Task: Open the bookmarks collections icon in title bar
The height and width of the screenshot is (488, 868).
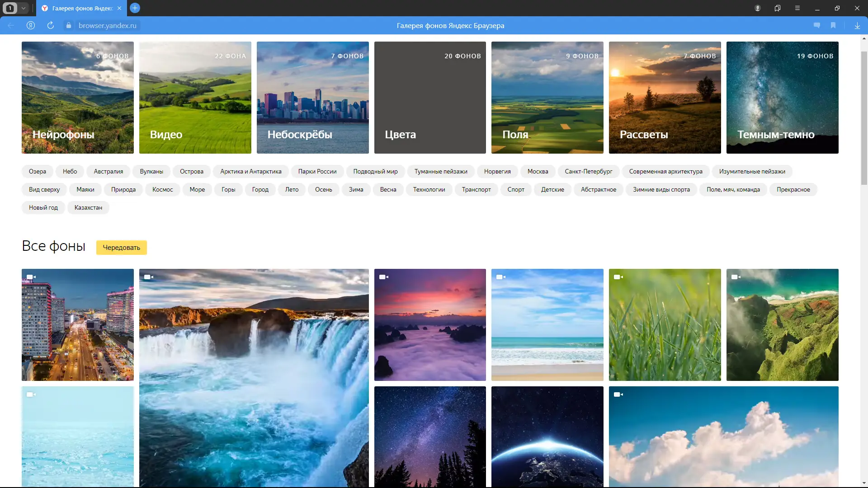Action: click(x=778, y=8)
